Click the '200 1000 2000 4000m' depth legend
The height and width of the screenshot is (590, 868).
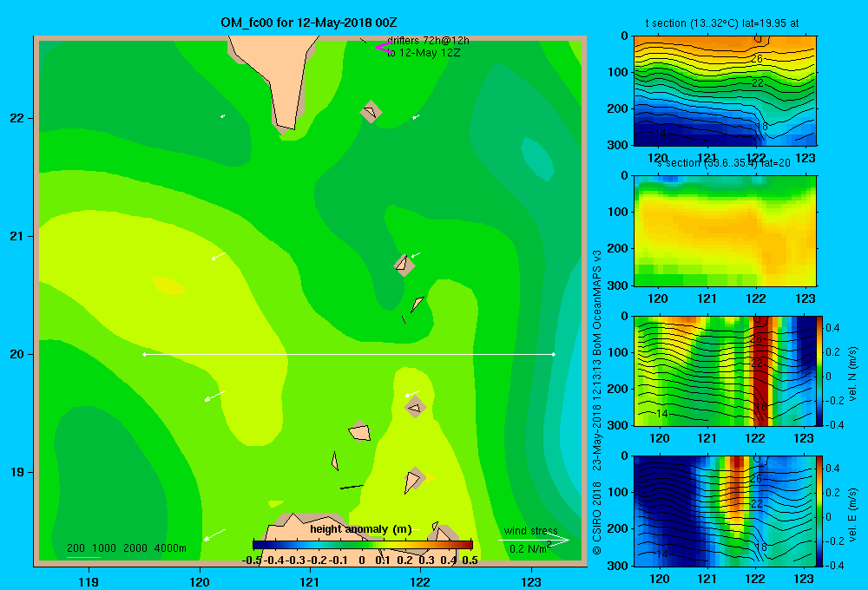tap(126, 548)
